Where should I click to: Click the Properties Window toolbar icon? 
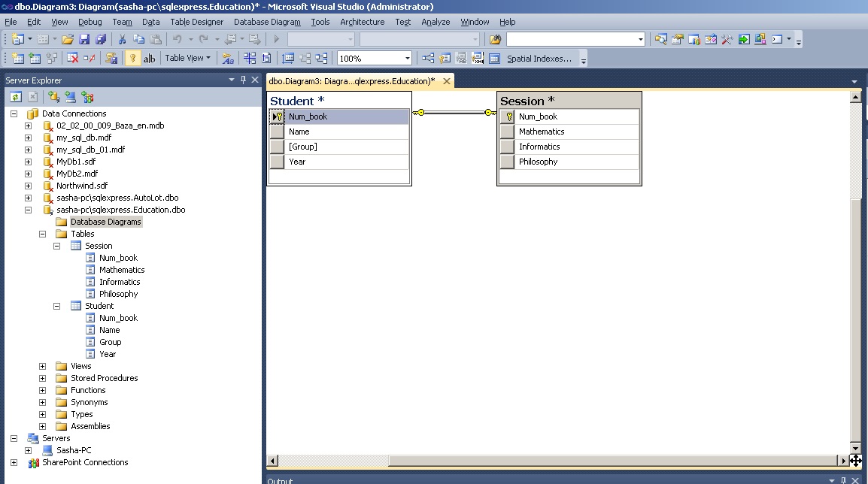[x=678, y=39]
